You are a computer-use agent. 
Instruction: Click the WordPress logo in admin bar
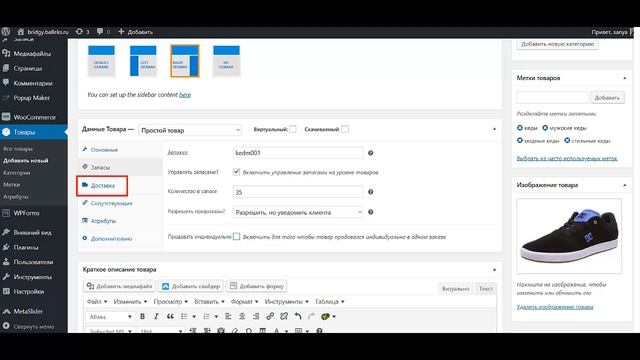[x=6, y=31]
